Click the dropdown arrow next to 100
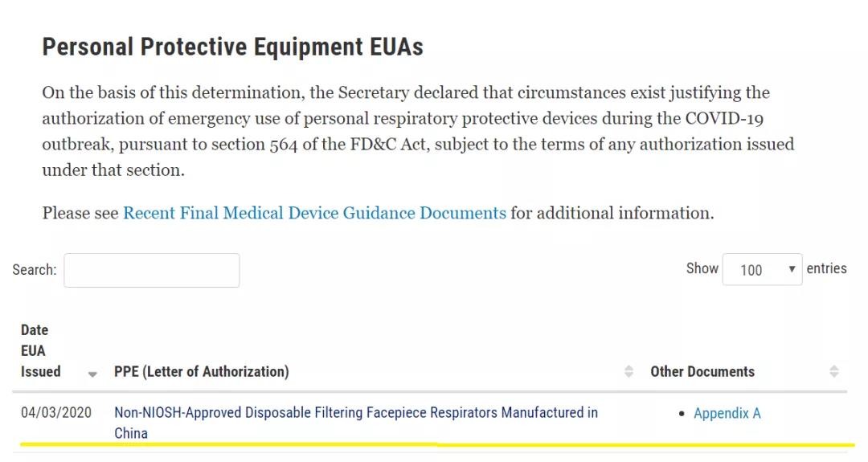The width and height of the screenshot is (868, 462). click(x=792, y=269)
